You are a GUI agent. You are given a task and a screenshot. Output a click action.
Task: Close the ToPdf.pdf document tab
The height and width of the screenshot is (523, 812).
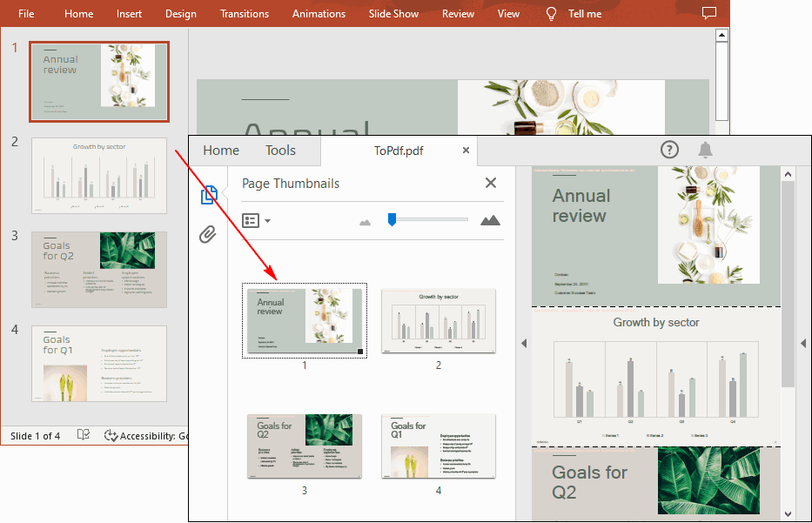tap(466, 151)
